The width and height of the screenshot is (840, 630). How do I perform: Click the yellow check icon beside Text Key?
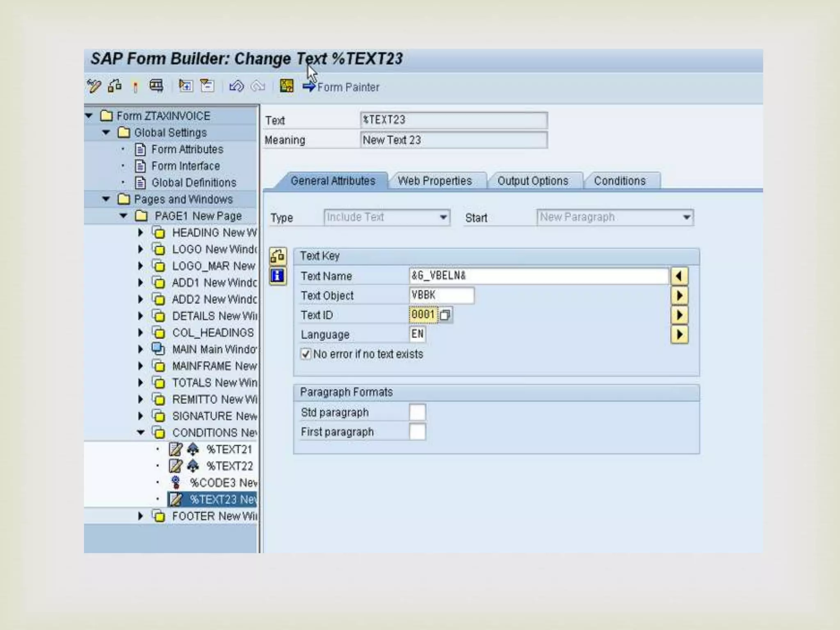point(278,256)
